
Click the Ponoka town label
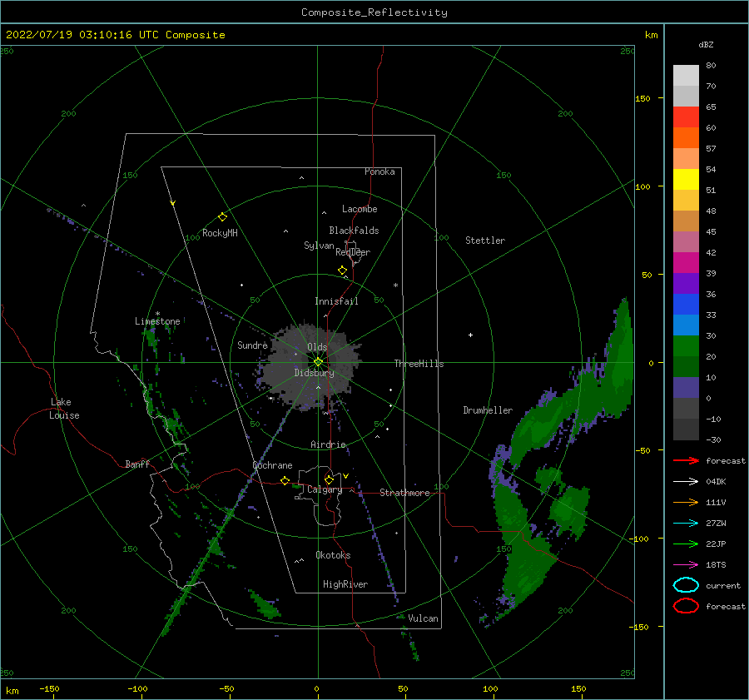(379, 171)
